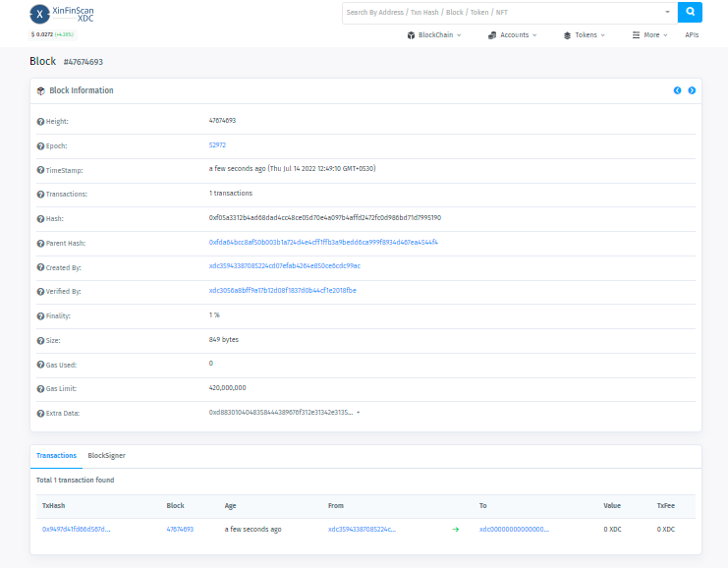Switch to the BlockSigner tab
The width and height of the screenshot is (728, 568).
coord(106,456)
